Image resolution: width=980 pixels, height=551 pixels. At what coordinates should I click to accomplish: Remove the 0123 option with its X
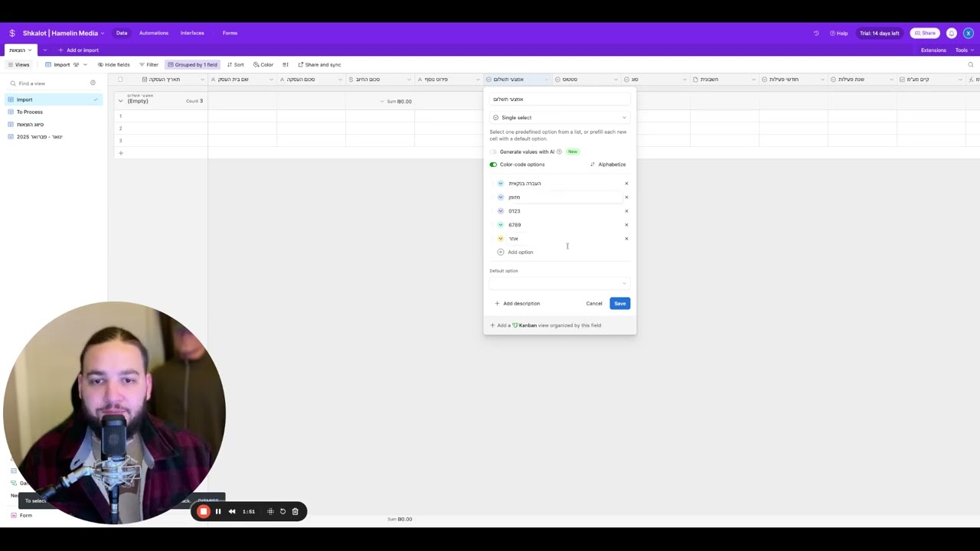pos(626,211)
